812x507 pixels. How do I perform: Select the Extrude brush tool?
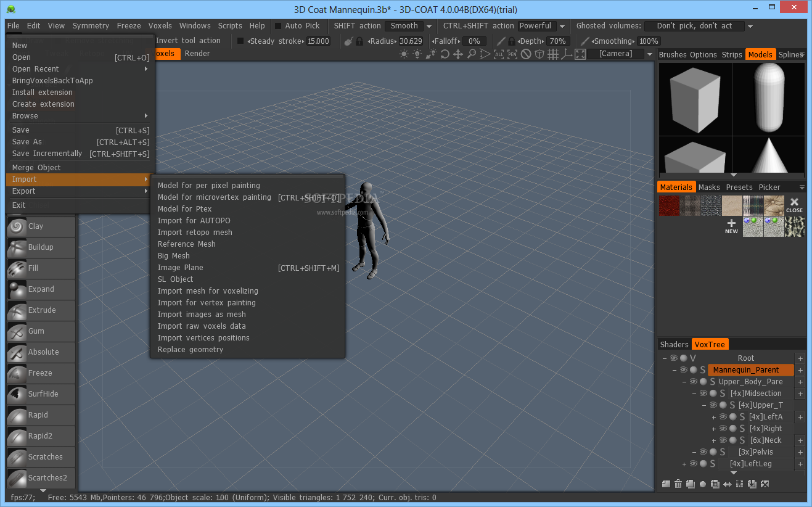click(x=41, y=310)
